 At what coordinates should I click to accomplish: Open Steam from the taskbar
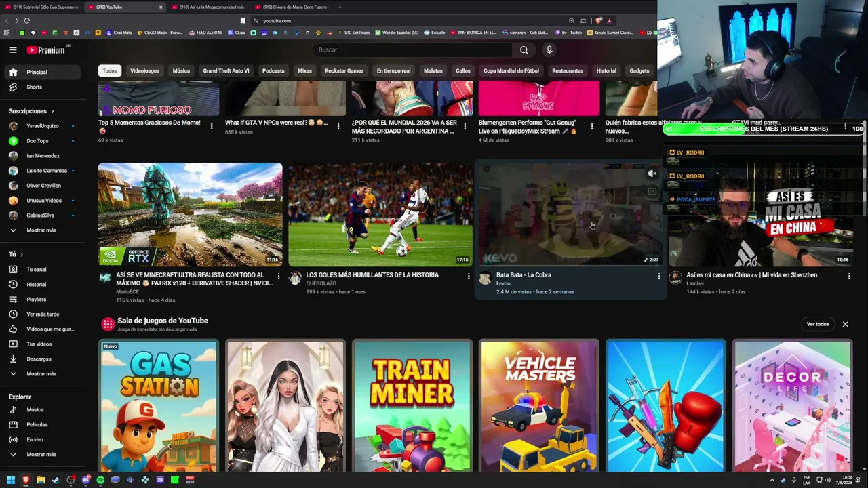56,480
